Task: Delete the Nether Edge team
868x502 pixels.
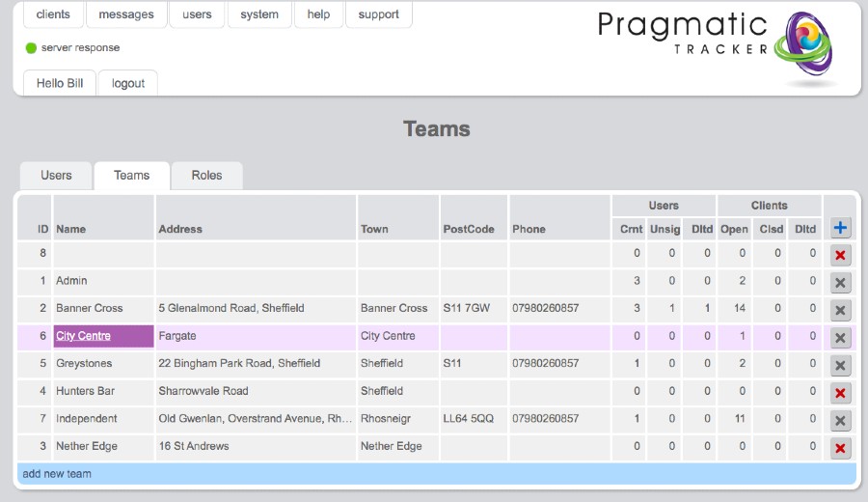Action: point(840,448)
